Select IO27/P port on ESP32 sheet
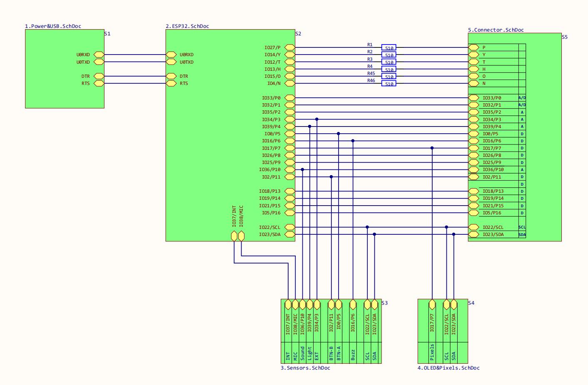The height and width of the screenshot is (385, 588). (x=289, y=47)
